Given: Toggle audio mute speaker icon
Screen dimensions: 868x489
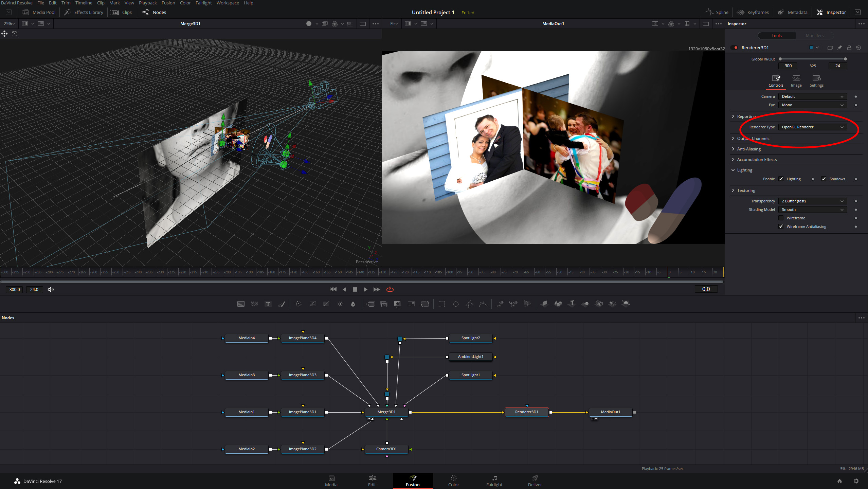Looking at the screenshot, I should tap(51, 289).
